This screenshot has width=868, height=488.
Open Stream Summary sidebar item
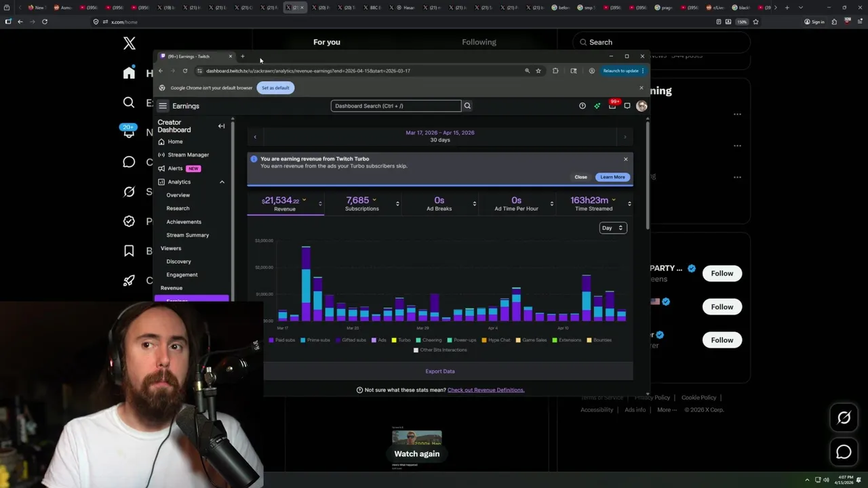pyautogui.click(x=188, y=235)
